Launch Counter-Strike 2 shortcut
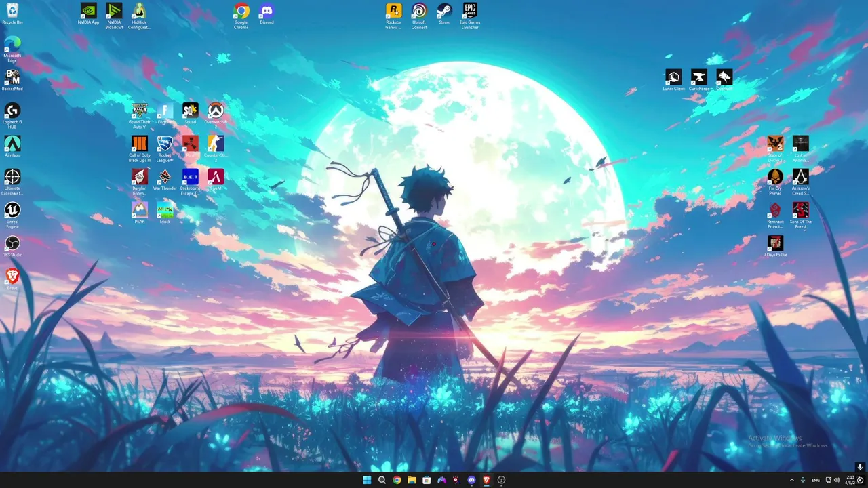 click(216, 148)
